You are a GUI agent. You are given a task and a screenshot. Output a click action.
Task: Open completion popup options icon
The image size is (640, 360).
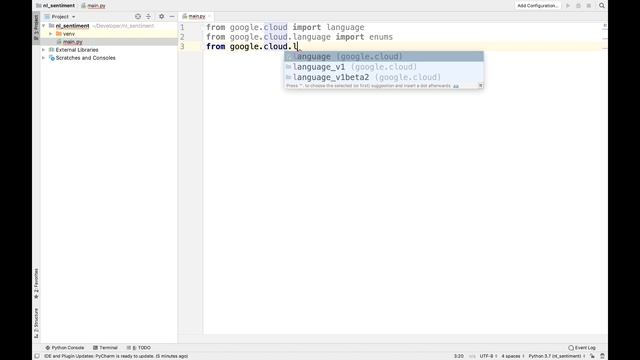click(x=481, y=85)
